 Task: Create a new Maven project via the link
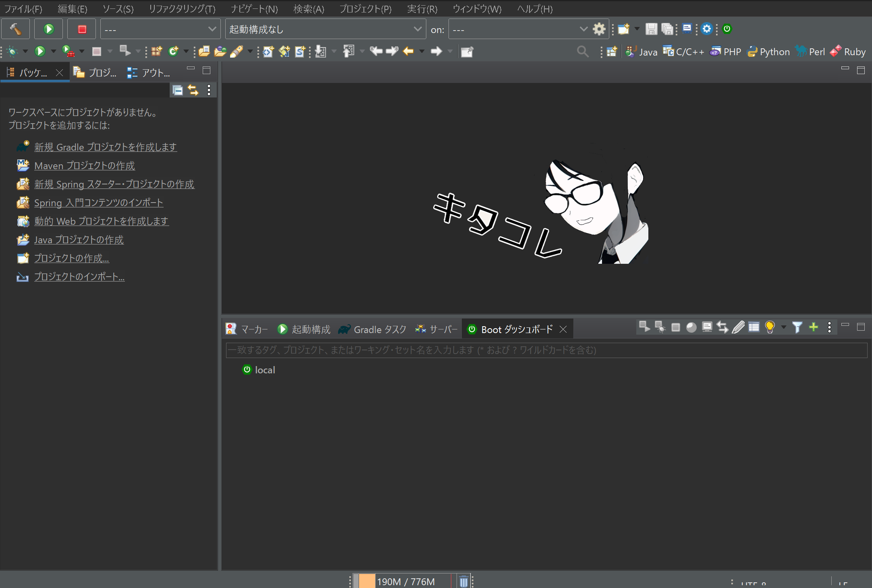pos(84,166)
